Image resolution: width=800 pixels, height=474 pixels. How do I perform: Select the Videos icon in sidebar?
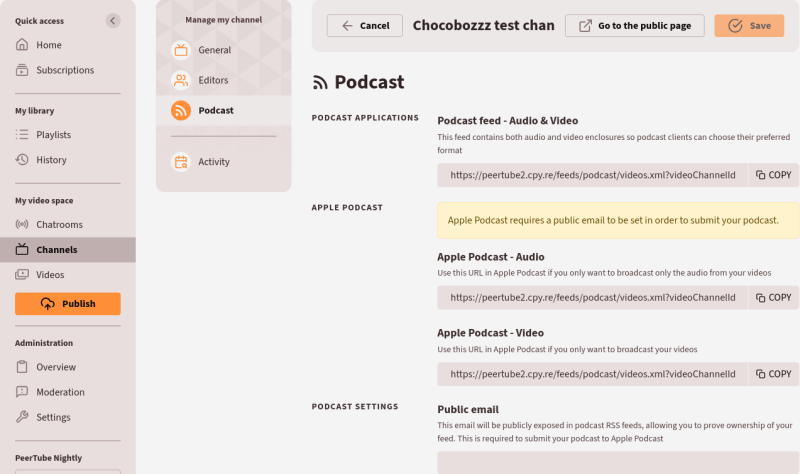(x=22, y=275)
